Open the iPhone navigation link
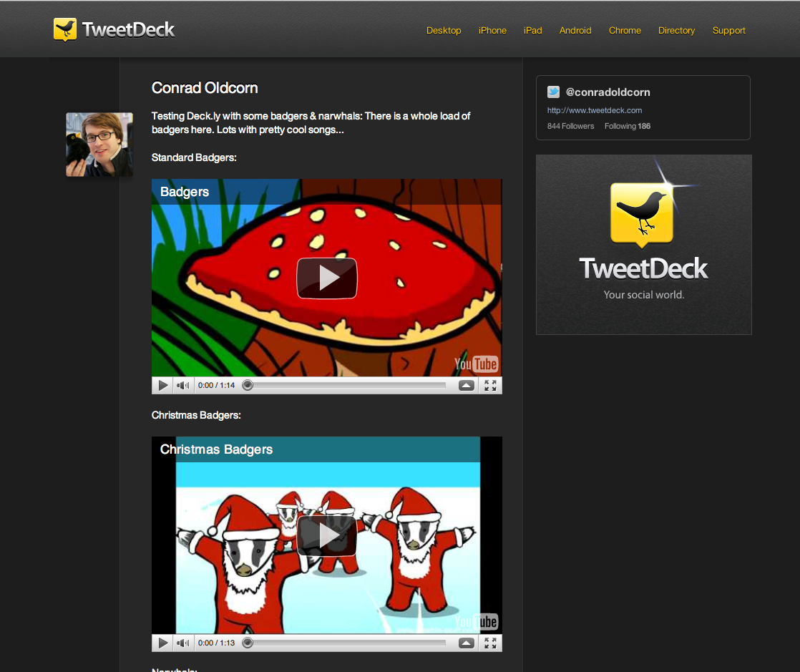Viewport: 800px width, 672px height. (492, 31)
